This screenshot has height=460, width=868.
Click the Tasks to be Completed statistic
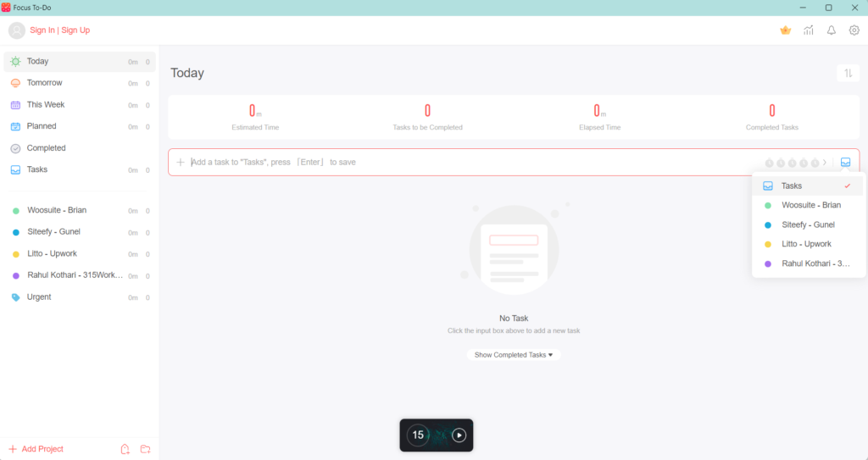[427, 118]
